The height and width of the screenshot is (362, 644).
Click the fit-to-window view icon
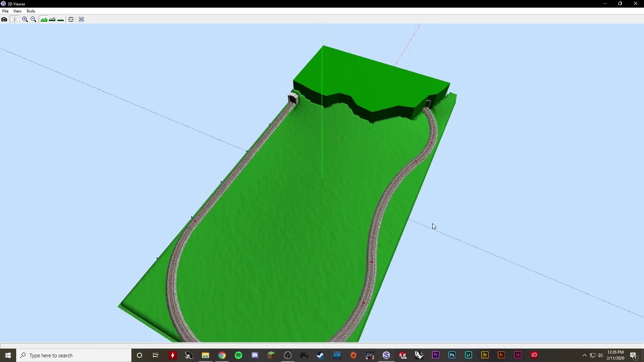tap(71, 20)
